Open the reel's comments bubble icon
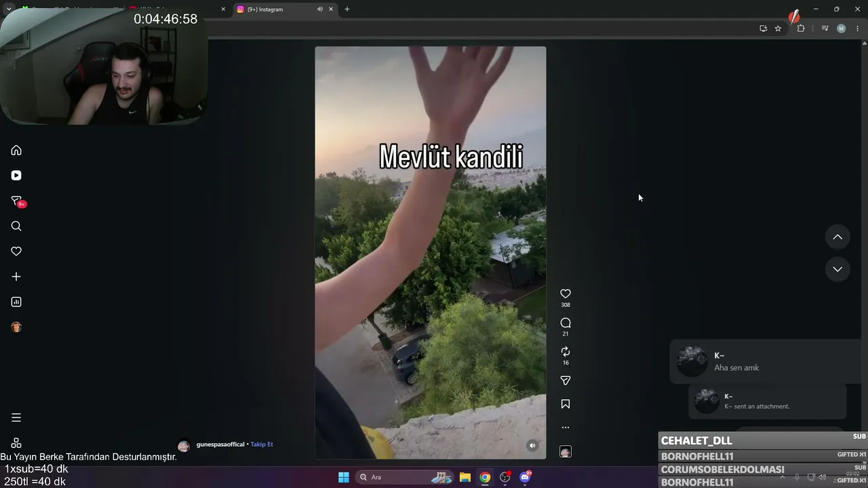 [566, 323]
